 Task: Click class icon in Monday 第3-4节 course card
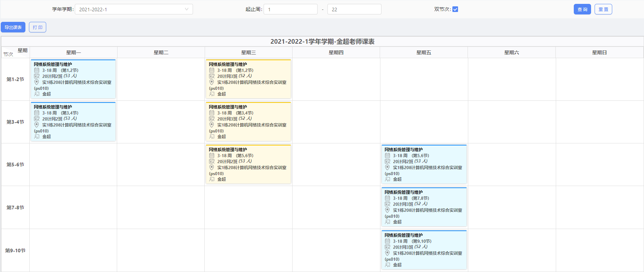[x=37, y=119]
